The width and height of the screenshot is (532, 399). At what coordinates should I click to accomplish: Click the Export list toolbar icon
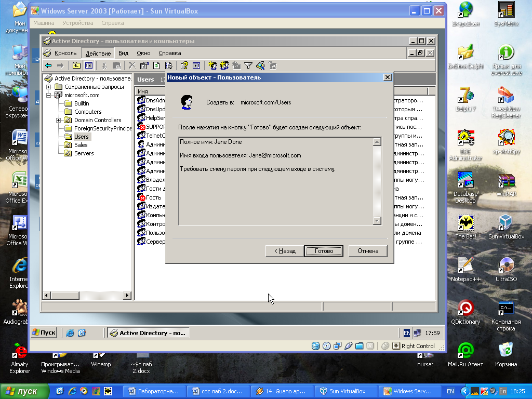pyautogui.click(x=168, y=66)
